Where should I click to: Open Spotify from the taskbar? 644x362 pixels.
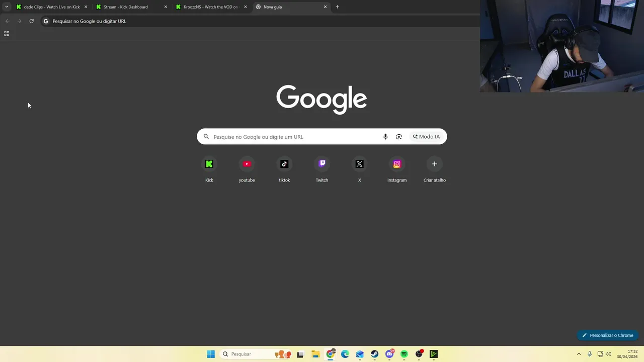(404, 354)
